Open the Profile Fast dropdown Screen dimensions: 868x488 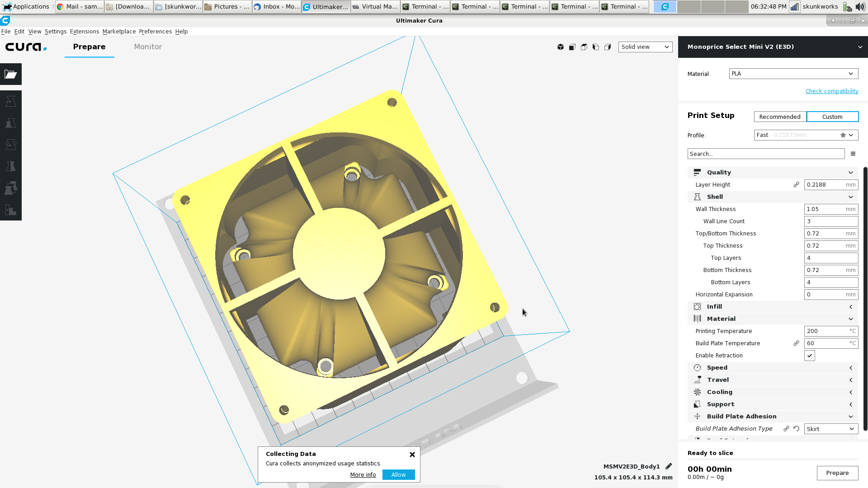click(806, 135)
